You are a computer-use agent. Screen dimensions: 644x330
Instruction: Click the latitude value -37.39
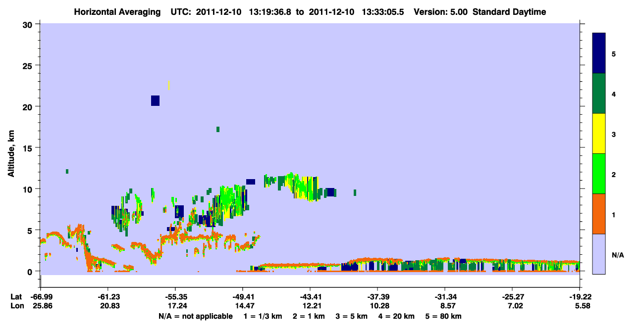377,297
